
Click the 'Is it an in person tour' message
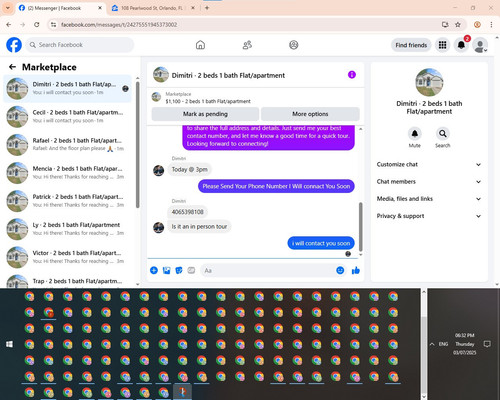(199, 227)
